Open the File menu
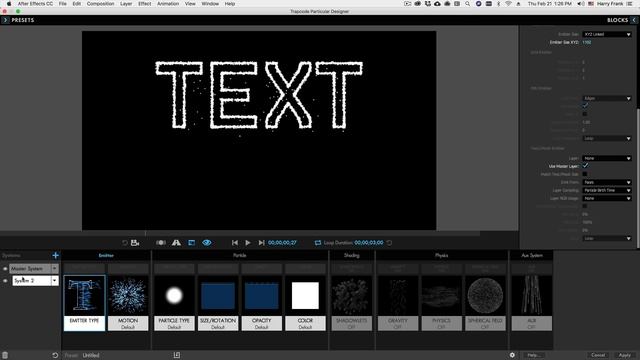Image resolution: width=640 pixels, height=360 pixels. coord(62,4)
